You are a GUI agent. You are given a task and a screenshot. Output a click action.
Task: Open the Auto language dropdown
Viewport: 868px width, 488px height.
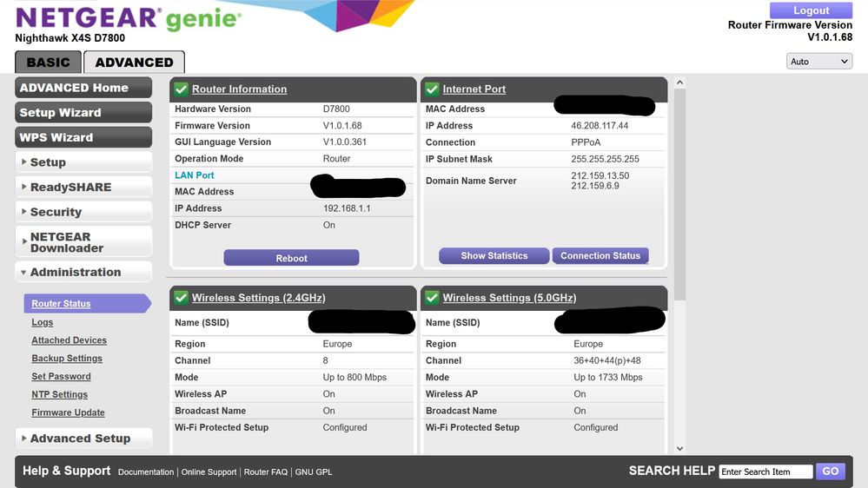tap(818, 62)
